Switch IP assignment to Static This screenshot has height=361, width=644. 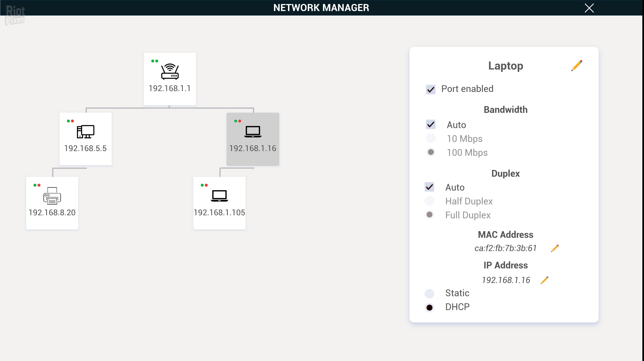(430, 293)
